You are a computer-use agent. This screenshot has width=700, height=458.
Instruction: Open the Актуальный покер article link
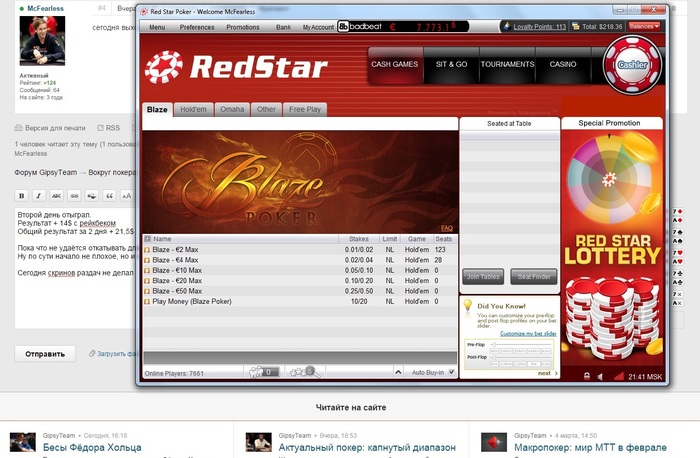tap(367, 447)
